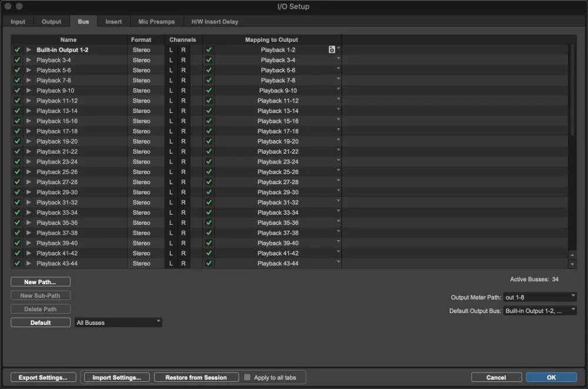
Task: Uncheck the Playback 3-4 bus checkbox
Action: 17,59
